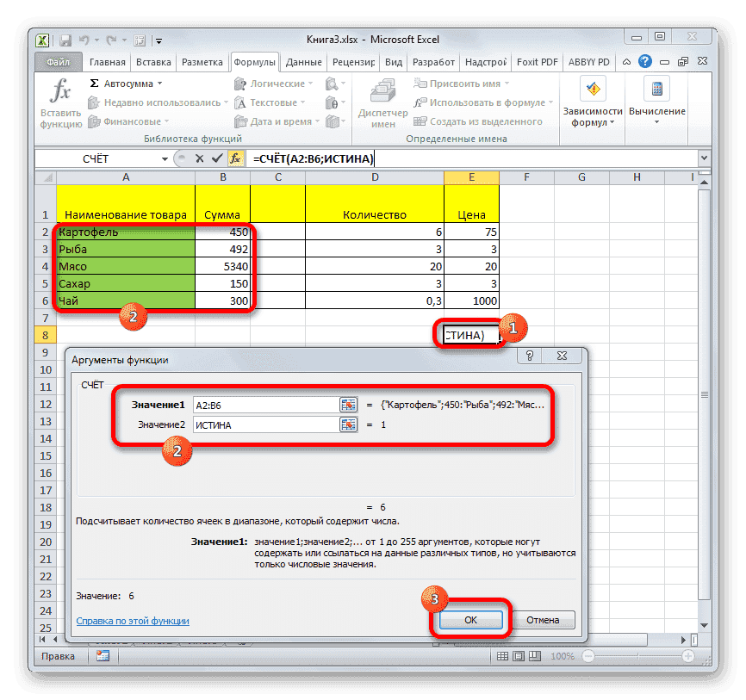This screenshot has width=746, height=700.
Task: Confirm formula with the checkmark icon
Action: pos(216,158)
